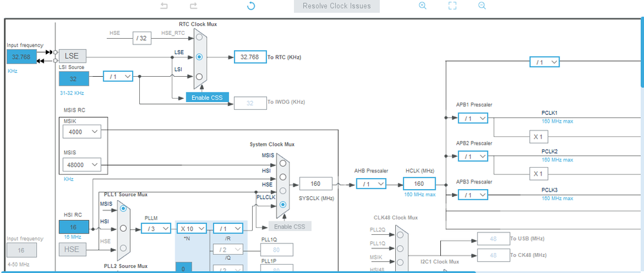Select PLLCLK input on System Clock Mux
This screenshot has height=273, width=644.
(x=282, y=205)
